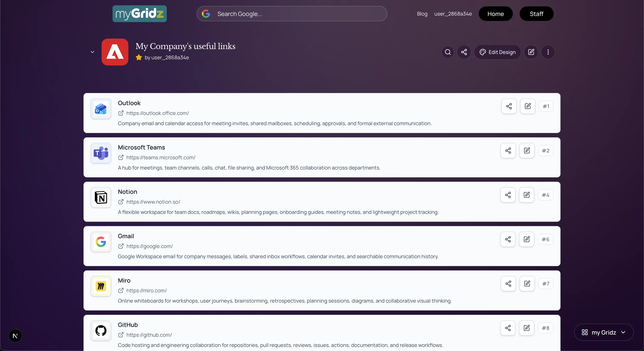Share the Miro link
The width and height of the screenshot is (644, 351).
point(508,283)
